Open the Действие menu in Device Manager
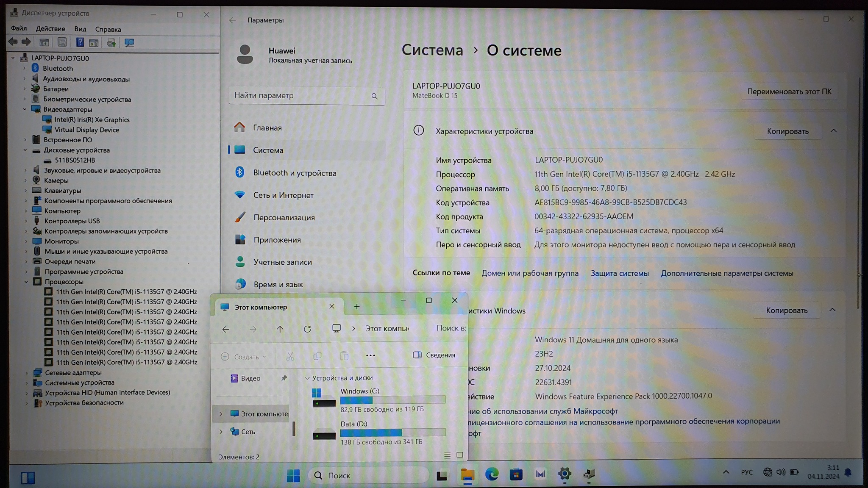This screenshot has height=488, width=868. coord(50,29)
